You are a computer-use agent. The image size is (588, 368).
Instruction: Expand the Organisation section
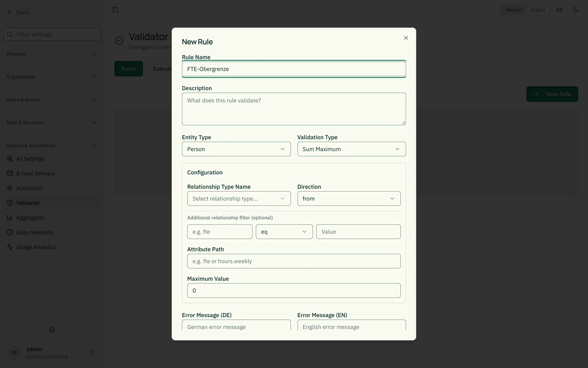[x=52, y=77]
